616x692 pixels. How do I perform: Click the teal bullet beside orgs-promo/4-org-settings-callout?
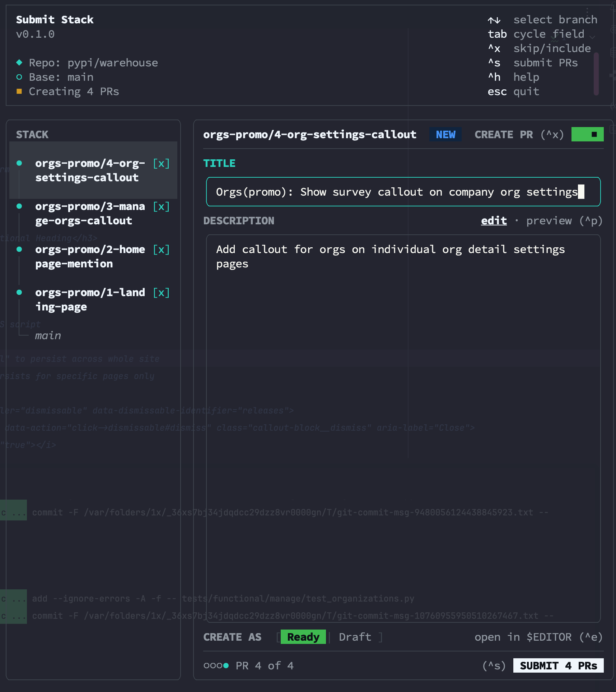[19, 163]
